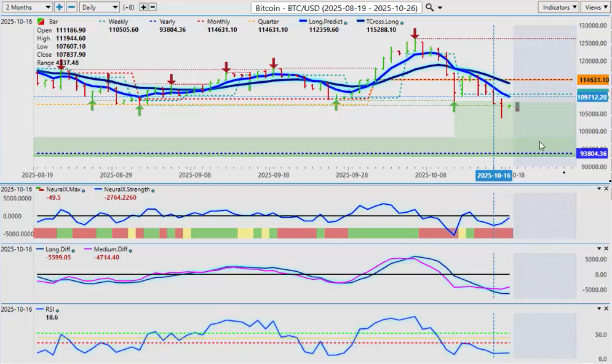Click the info dot next to Long.Predict
Viewport: 612px width, 364px height.
[x=346, y=22]
